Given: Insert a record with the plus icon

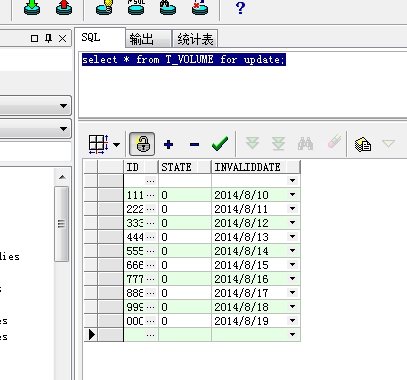Looking at the screenshot, I should 168,144.
